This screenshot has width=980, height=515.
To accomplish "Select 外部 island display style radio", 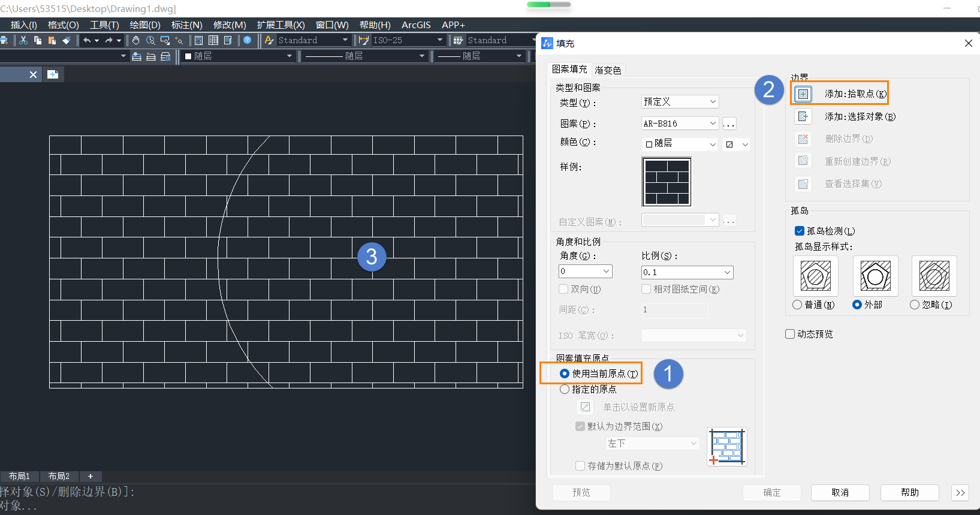I will pos(857,305).
